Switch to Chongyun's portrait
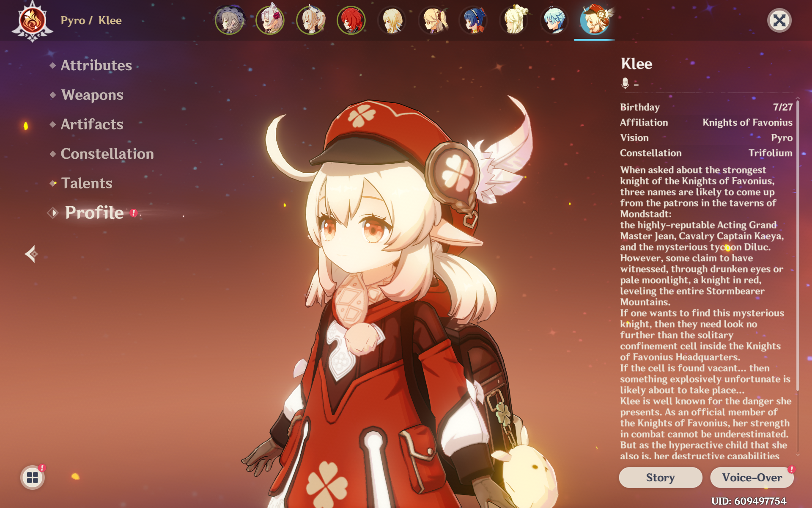 (x=554, y=20)
